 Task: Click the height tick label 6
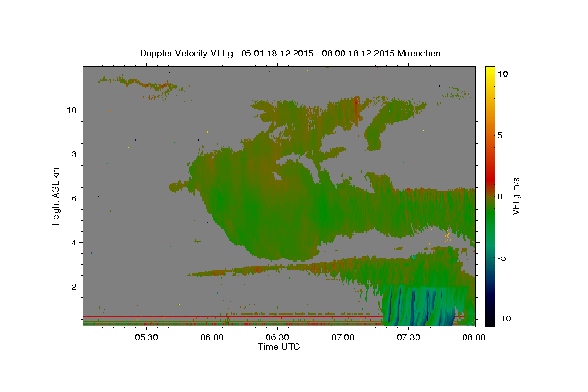tap(75, 198)
